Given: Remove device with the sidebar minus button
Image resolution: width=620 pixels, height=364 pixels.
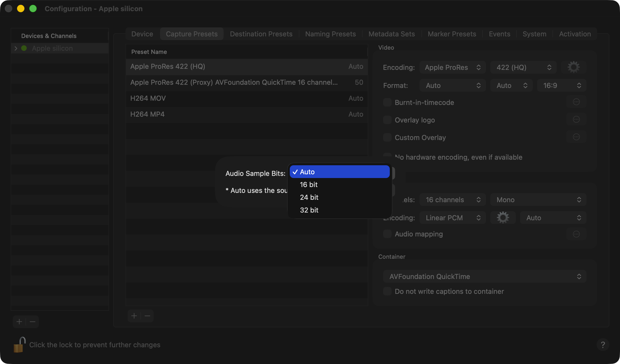Looking at the screenshot, I should tap(32, 322).
